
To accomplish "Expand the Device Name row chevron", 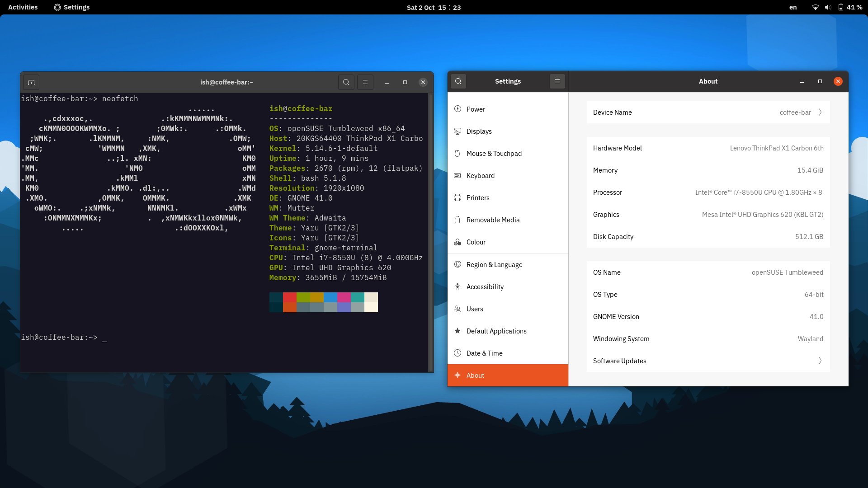I will tap(820, 113).
